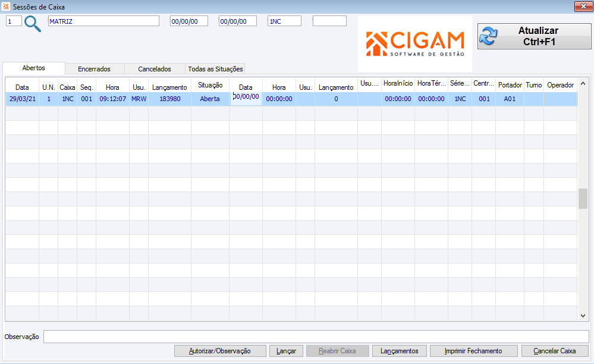
Task: Click the Lançar button
Action: click(287, 351)
